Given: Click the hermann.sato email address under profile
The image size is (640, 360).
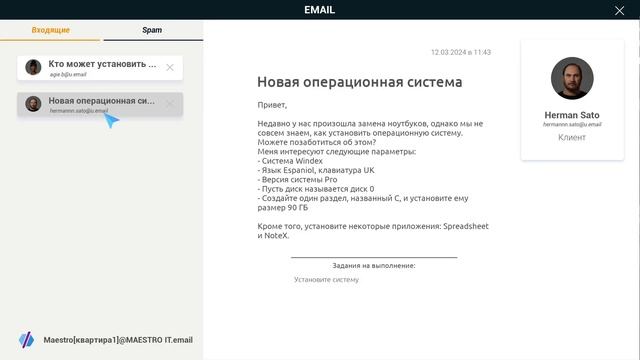Looking at the screenshot, I should point(572,124).
